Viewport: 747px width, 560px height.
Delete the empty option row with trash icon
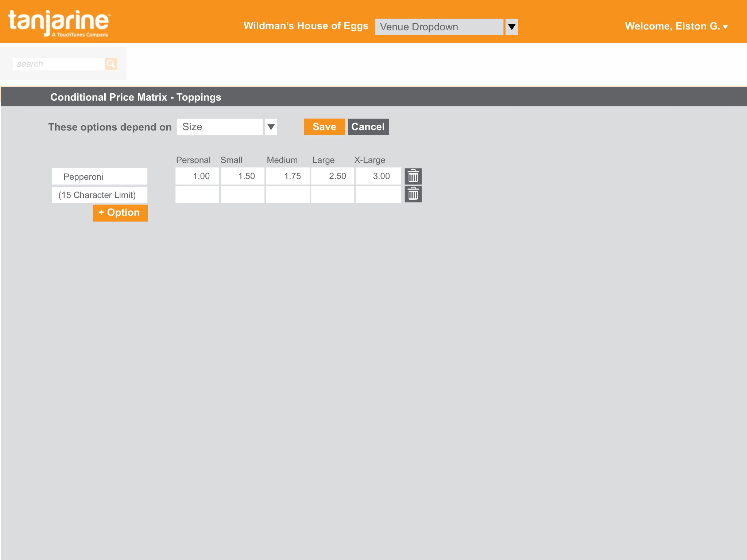pos(413,194)
